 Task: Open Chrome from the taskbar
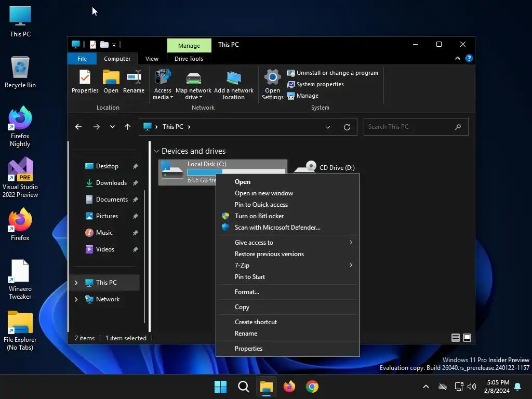click(x=312, y=387)
